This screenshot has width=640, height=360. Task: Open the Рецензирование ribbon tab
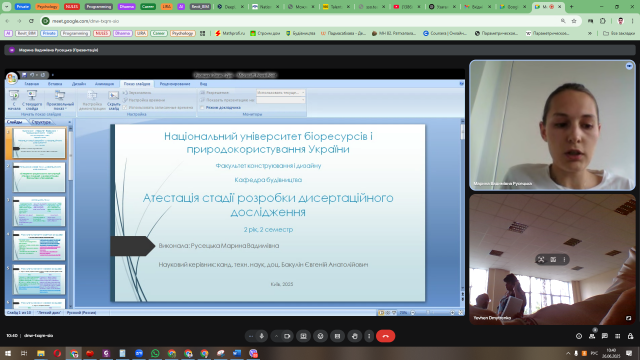coord(175,84)
